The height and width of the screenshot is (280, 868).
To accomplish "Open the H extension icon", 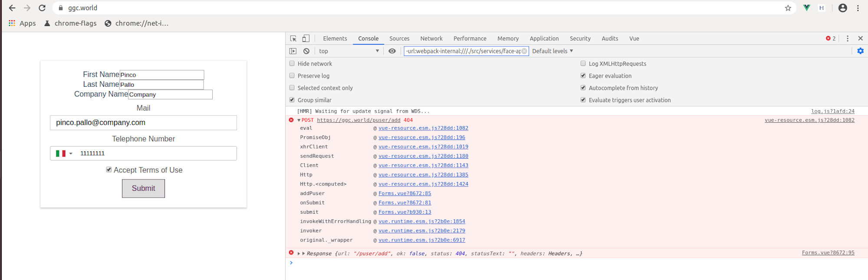I will pyautogui.click(x=822, y=8).
